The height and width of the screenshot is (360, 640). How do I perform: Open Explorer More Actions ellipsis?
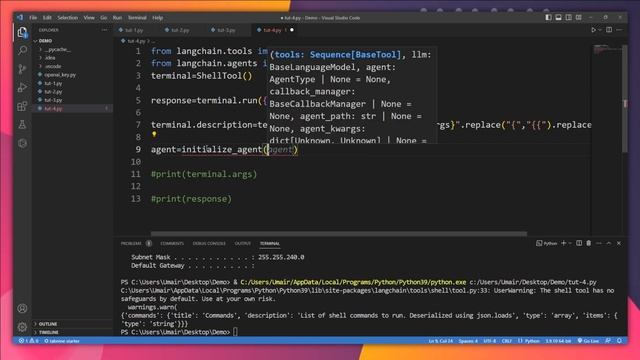(104, 30)
